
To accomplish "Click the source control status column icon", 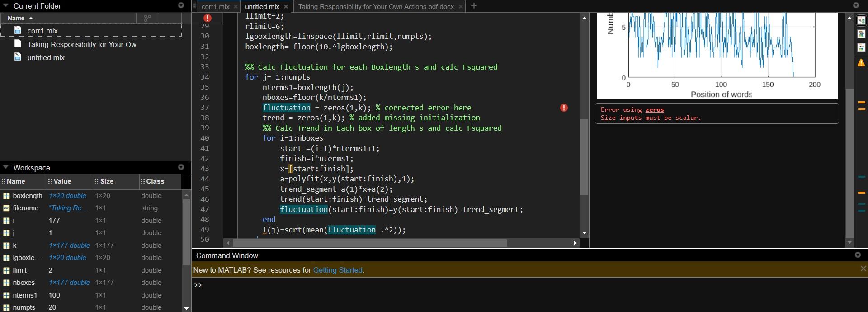I will [147, 18].
